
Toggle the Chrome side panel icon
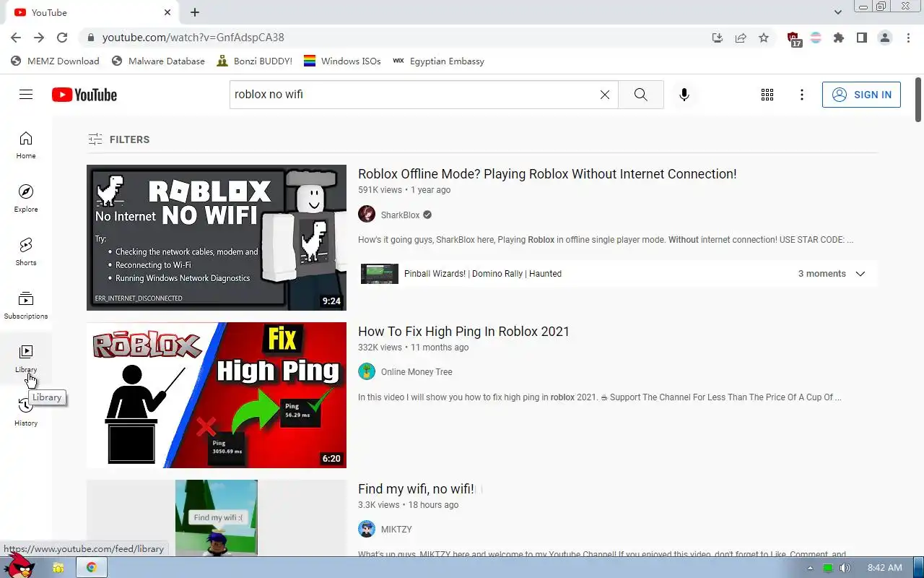coord(862,38)
